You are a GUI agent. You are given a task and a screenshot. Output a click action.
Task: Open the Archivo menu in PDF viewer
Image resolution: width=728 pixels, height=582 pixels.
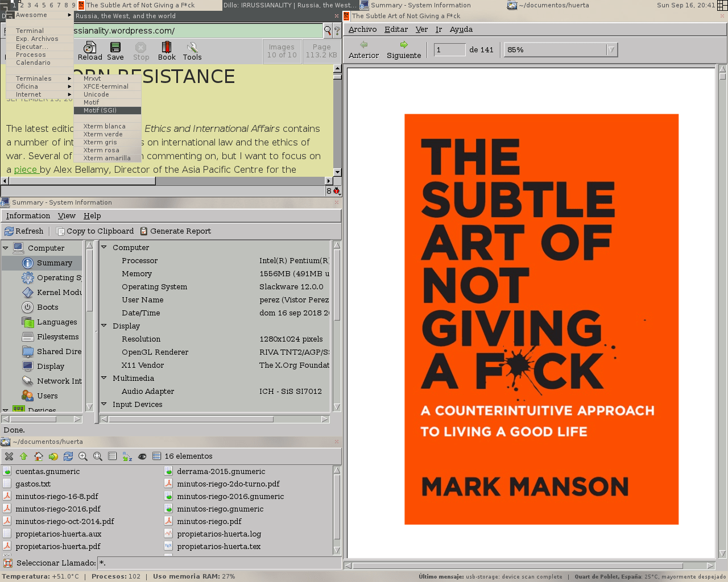coord(362,30)
